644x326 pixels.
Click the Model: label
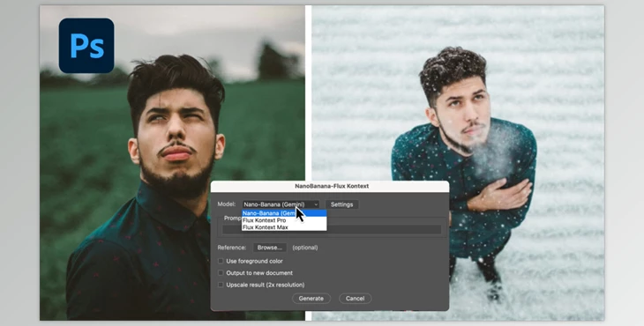click(x=227, y=204)
